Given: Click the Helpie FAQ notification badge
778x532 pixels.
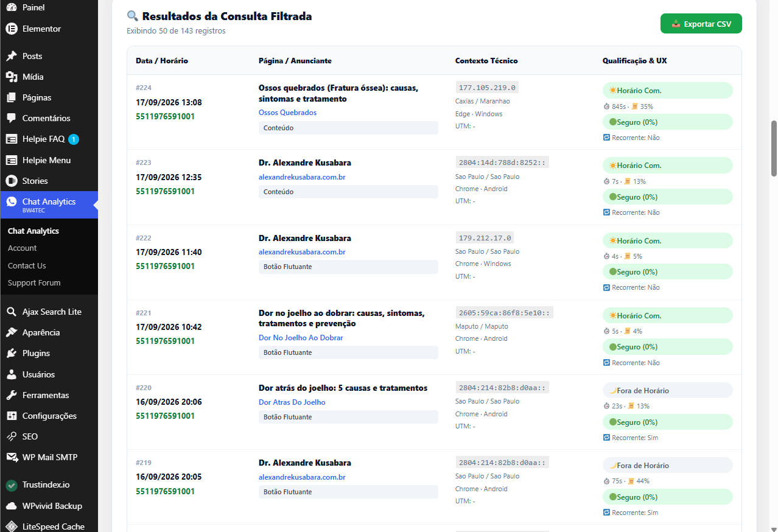Looking at the screenshot, I should 74,139.
